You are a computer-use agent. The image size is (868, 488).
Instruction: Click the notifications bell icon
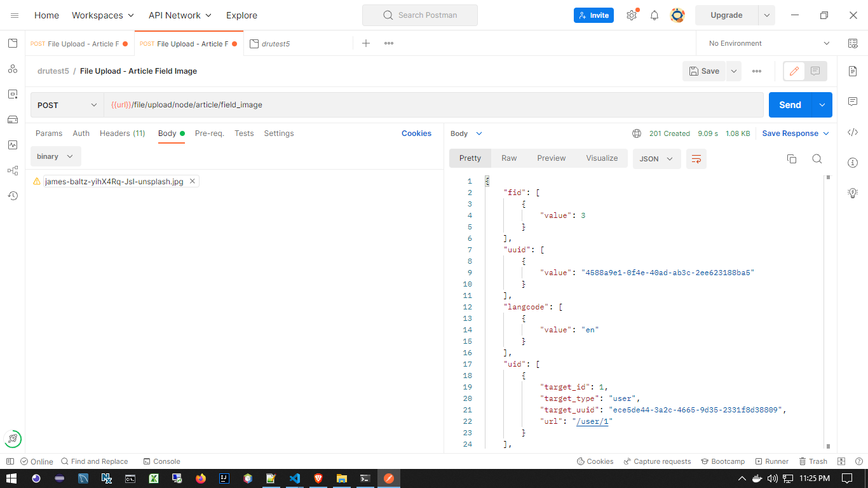point(654,15)
